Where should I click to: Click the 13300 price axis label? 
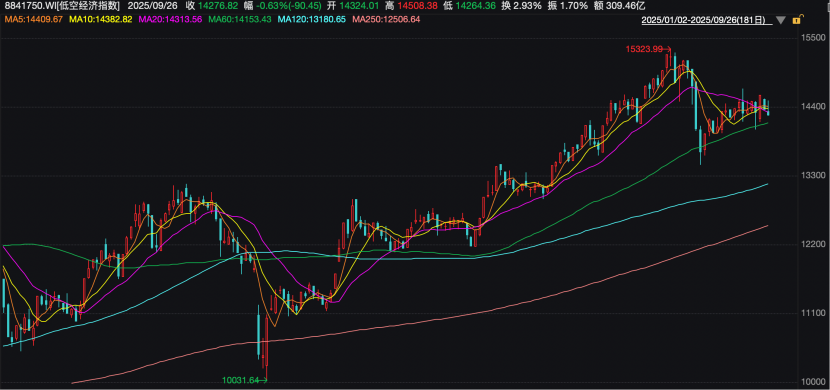click(813, 176)
